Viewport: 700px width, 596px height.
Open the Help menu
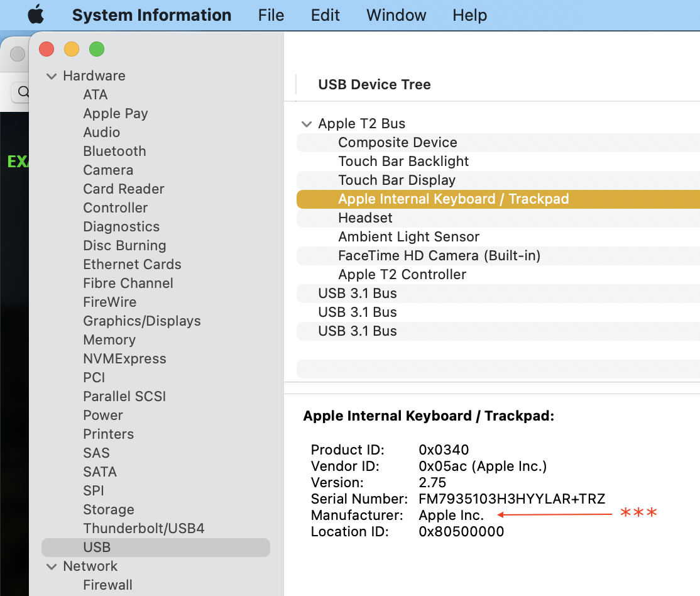click(x=469, y=15)
